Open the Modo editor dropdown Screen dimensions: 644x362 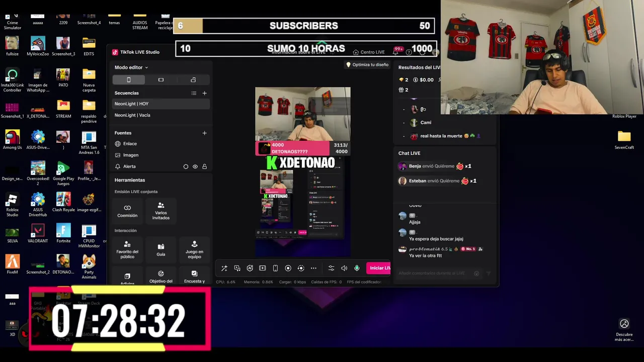coord(131,67)
